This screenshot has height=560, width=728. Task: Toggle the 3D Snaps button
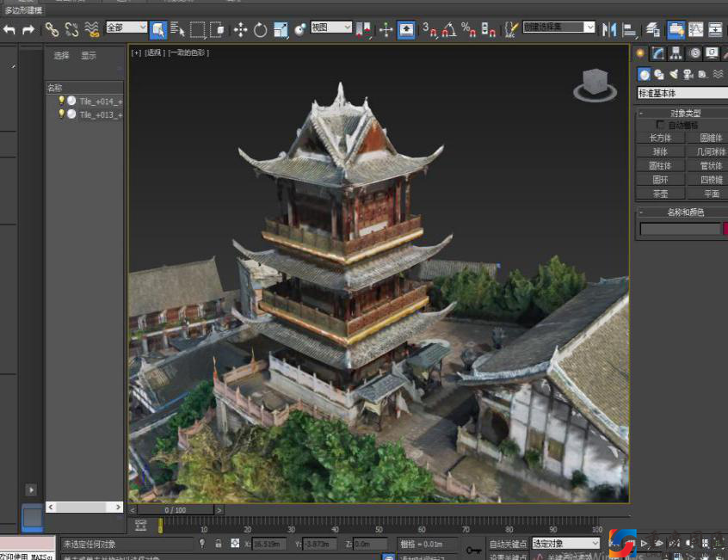pos(429,30)
